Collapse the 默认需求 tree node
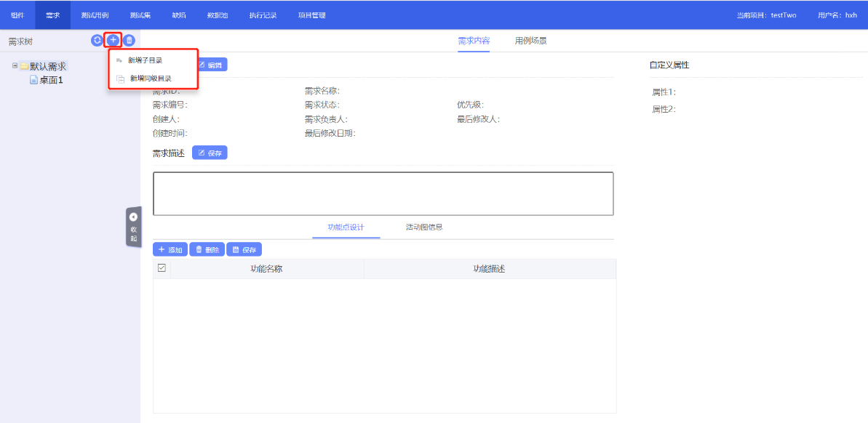This screenshot has width=868, height=423. pos(15,65)
